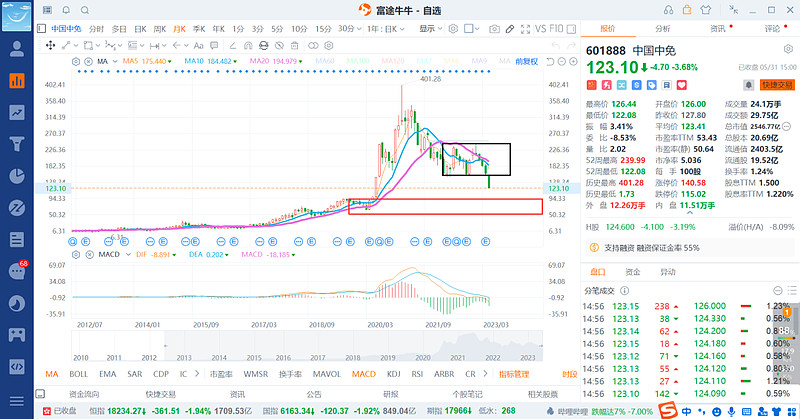Open the funnel stock screener icon in sidebar
The width and height of the screenshot is (800, 419).
[17, 144]
